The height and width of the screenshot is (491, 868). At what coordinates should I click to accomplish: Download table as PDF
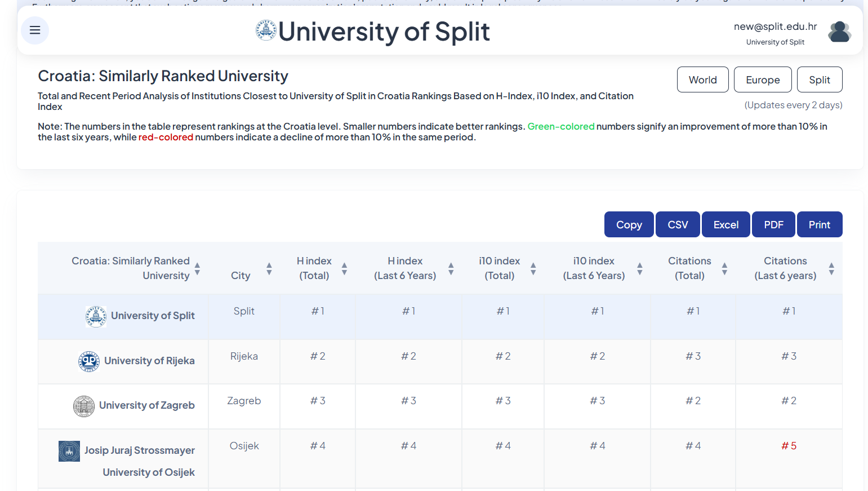(x=773, y=224)
